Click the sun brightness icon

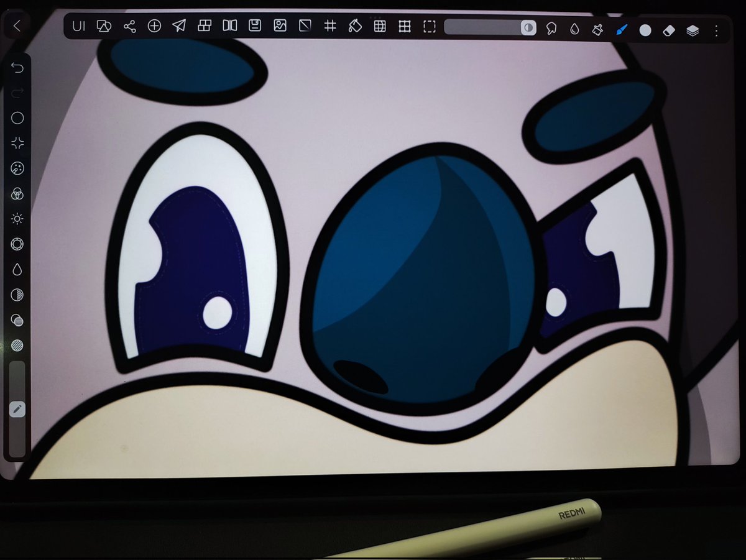[17, 219]
